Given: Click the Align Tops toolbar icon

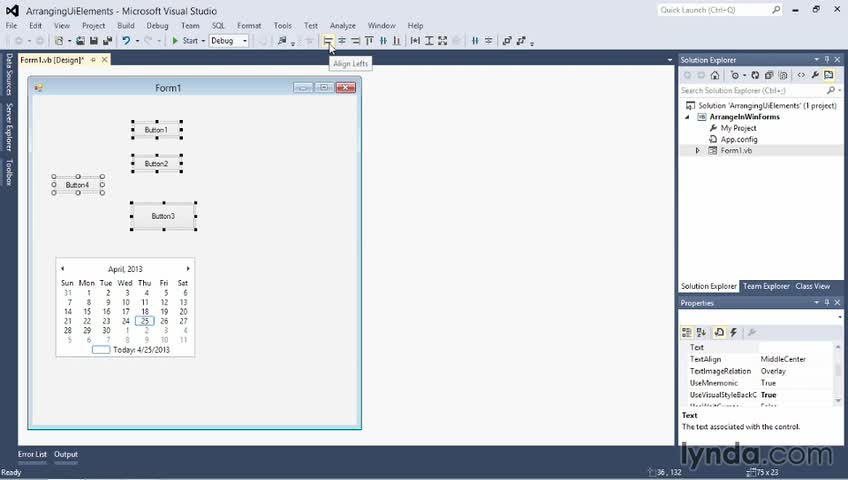Looking at the screenshot, I should pos(369,41).
